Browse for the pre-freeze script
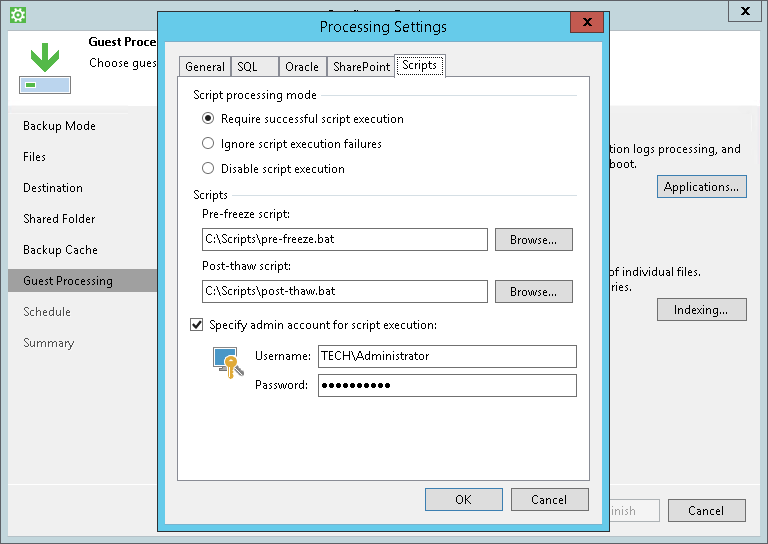The image size is (768, 544). tap(533, 240)
